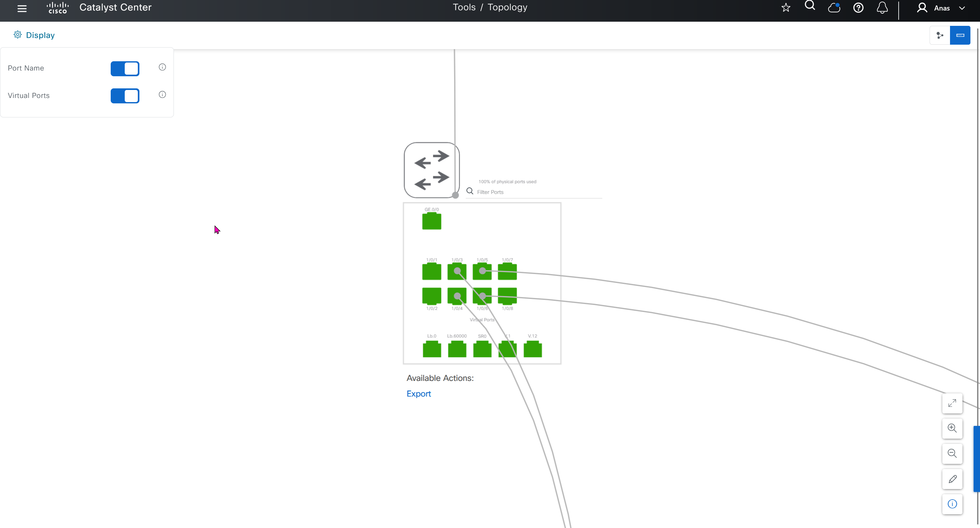Switch to topology tree view icon
Screen dimensions: 980x528
pyautogui.click(x=940, y=35)
